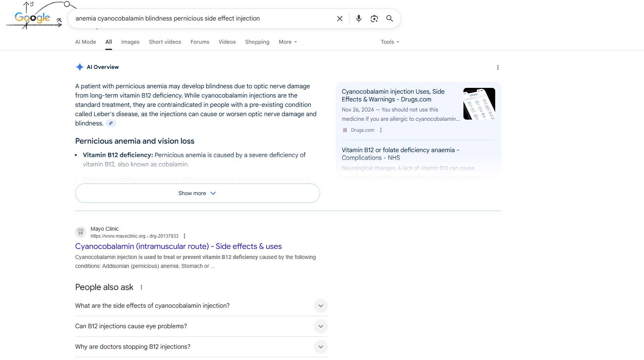Open Mayo Clinic Cyanocobalamin intramuscular route result
The height and width of the screenshot is (360, 644).
tap(179, 246)
